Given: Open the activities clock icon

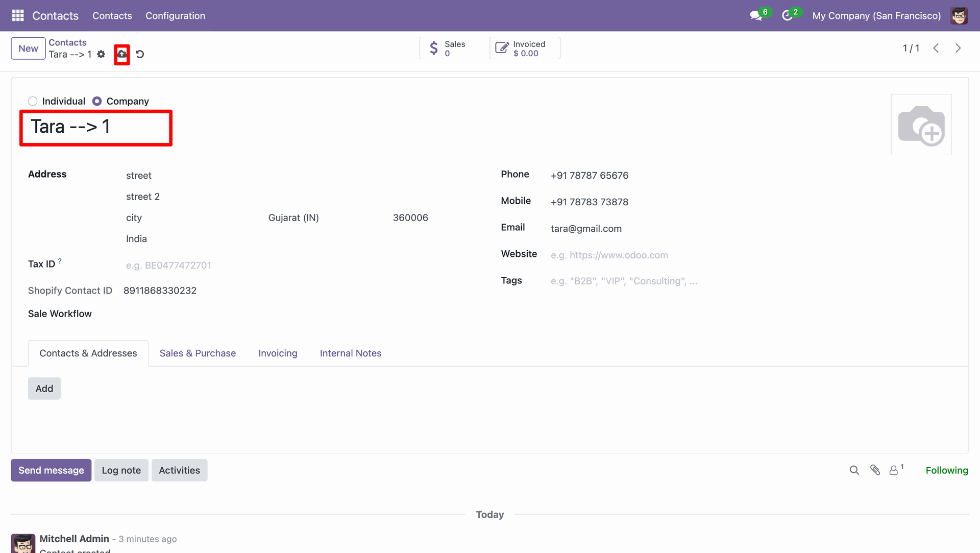Looking at the screenshot, I should coord(787,16).
